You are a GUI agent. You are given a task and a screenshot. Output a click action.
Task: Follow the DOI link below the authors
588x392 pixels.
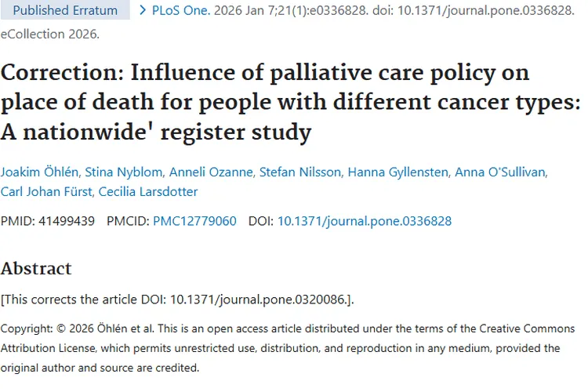coord(365,221)
